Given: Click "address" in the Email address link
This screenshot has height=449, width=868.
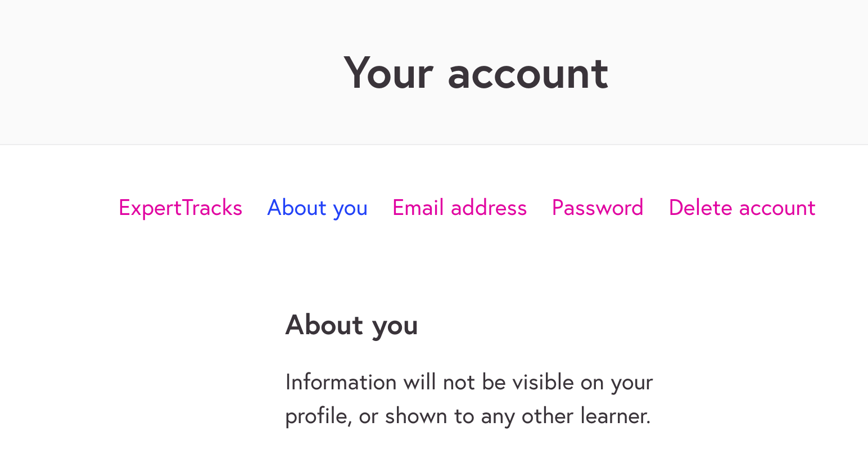Looking at the screenshot, I should point(489,208).
